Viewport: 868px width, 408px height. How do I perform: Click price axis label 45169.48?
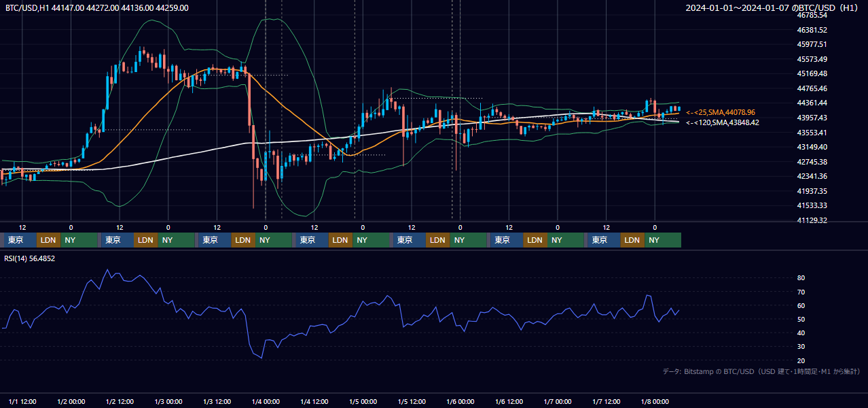click(812, 73)
